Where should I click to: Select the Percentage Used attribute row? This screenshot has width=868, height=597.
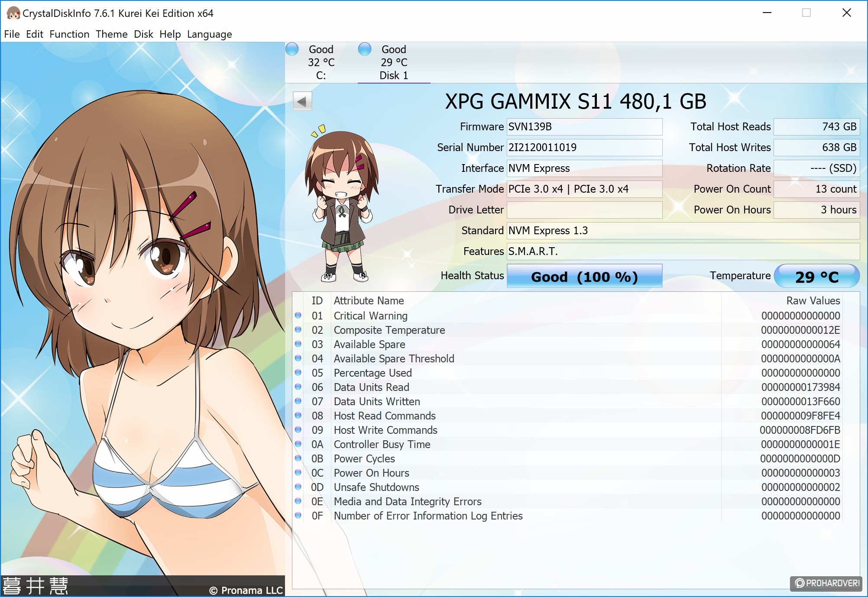[x=567, y=373]
